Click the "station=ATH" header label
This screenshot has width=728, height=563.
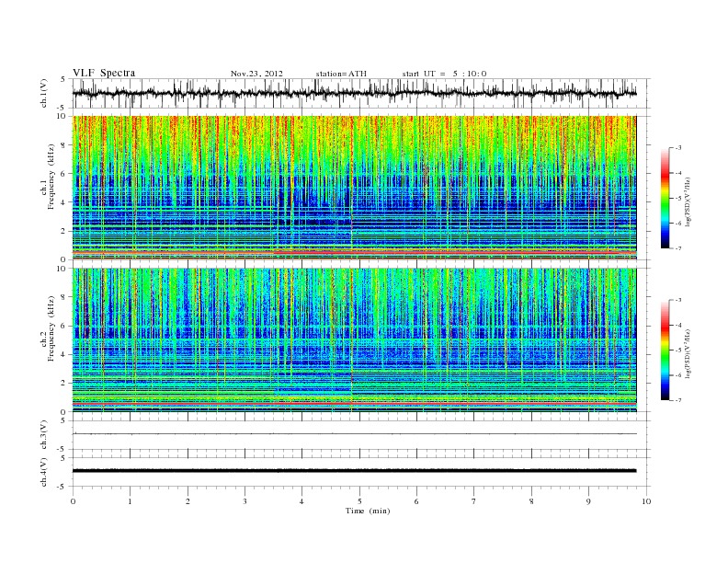pos(341,74)
